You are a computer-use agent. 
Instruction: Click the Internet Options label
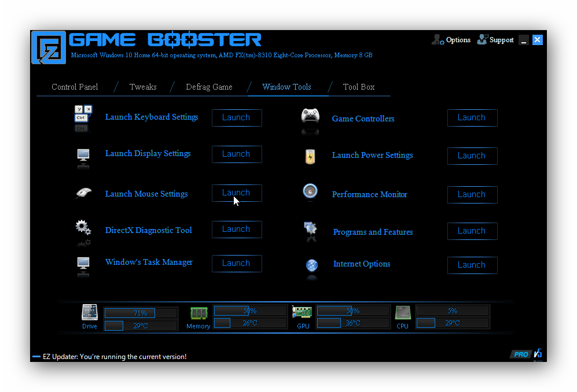pos(362,264)
